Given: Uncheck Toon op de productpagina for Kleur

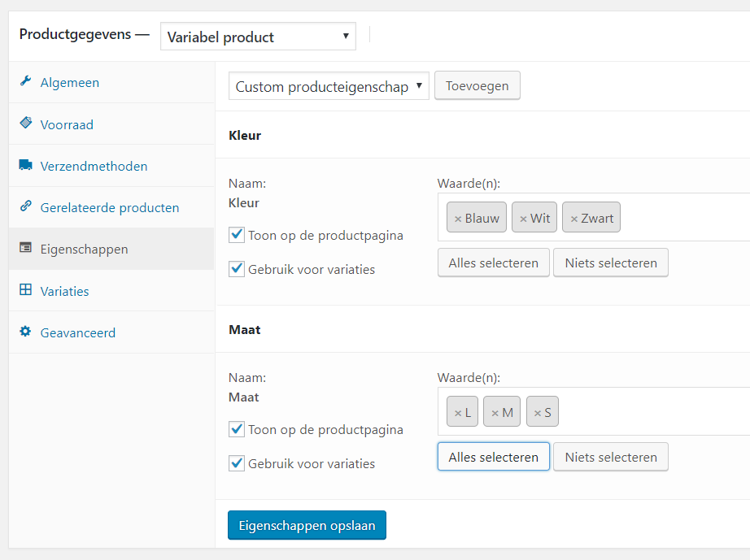Looking at the screenshot, I should click(237, 235).
